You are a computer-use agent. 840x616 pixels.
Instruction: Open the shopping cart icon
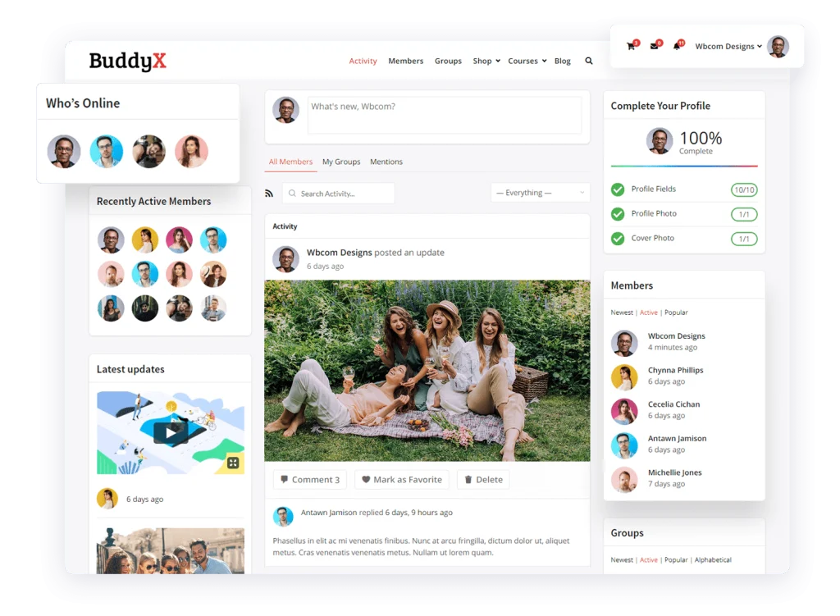point(631,47)
